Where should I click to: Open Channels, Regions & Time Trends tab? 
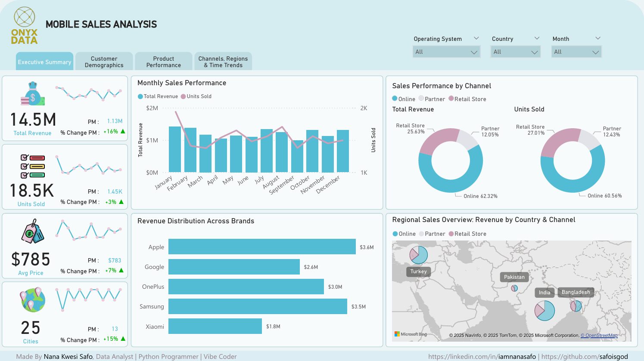click(x=223, y=62)
